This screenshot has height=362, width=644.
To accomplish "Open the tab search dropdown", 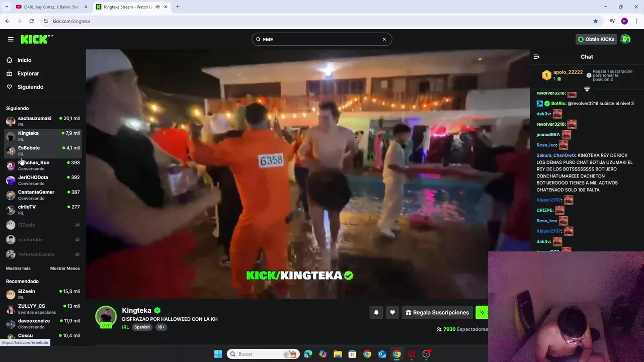I will point(7,7).
